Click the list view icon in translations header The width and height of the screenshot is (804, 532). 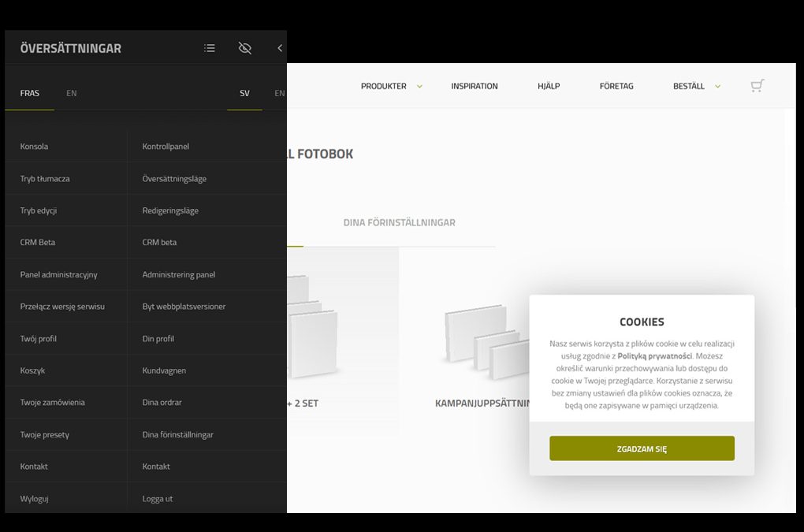point(210,48)
